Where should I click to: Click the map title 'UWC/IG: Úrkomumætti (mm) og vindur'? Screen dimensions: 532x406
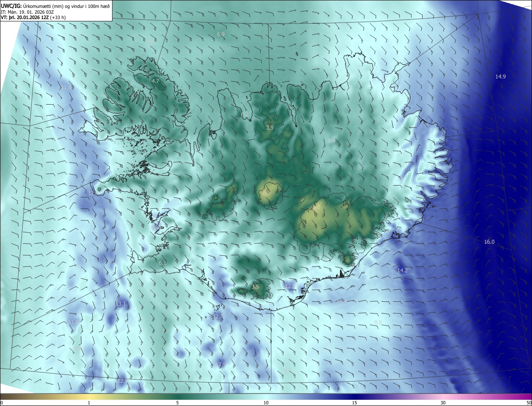[56, 6]
